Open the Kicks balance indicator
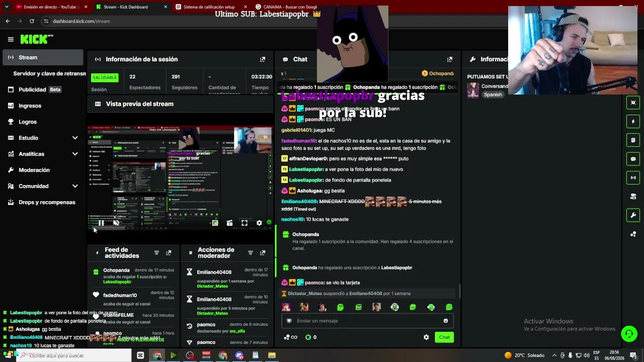Viewport: 644px width, 362px height. pos(311,337)
